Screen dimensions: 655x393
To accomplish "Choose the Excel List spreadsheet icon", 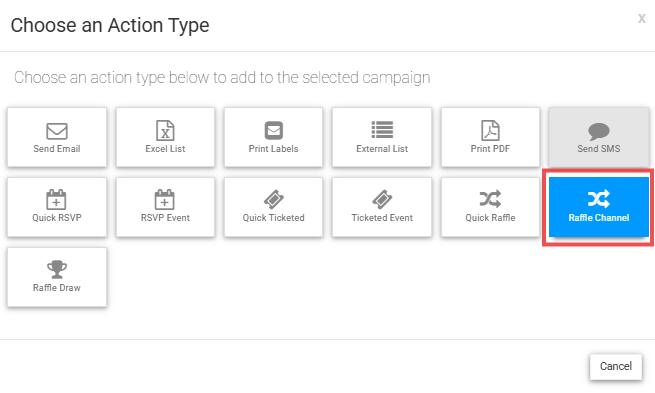I will click(165, 130).
